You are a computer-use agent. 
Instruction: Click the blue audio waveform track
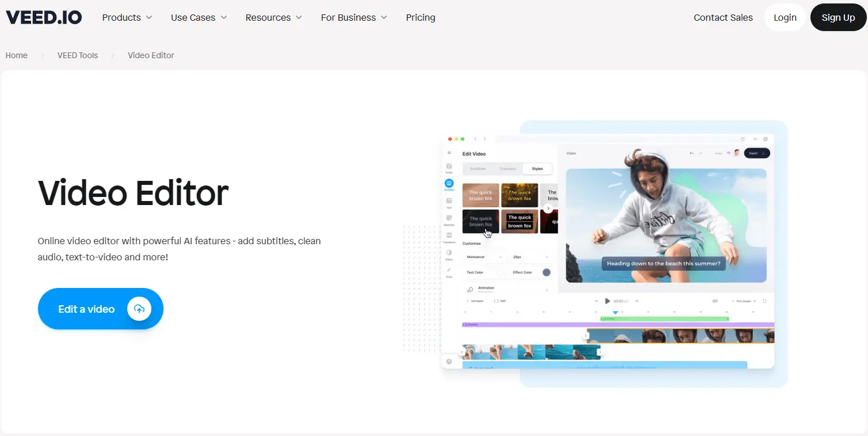604,365
